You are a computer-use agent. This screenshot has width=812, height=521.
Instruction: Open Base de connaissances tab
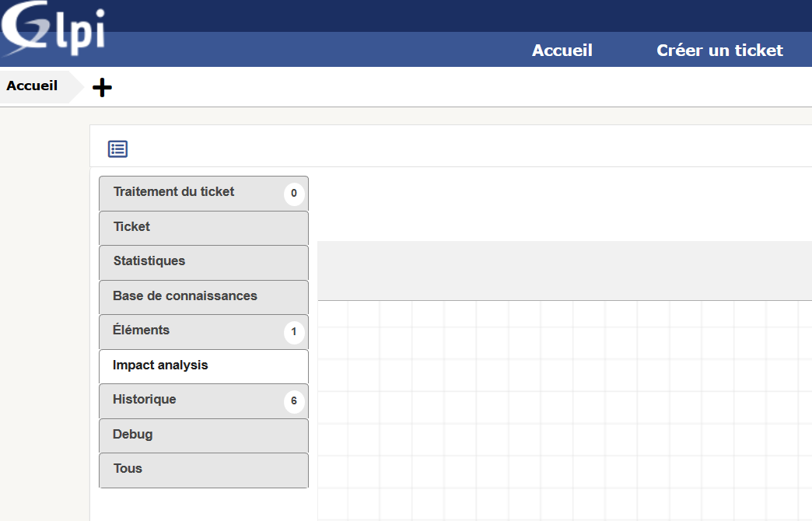[x=204, y=297]
